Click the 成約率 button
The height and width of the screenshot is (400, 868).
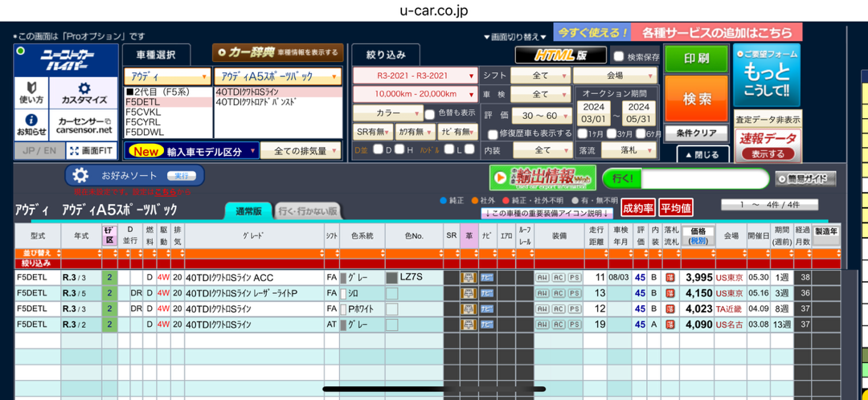tap(637, 208)
